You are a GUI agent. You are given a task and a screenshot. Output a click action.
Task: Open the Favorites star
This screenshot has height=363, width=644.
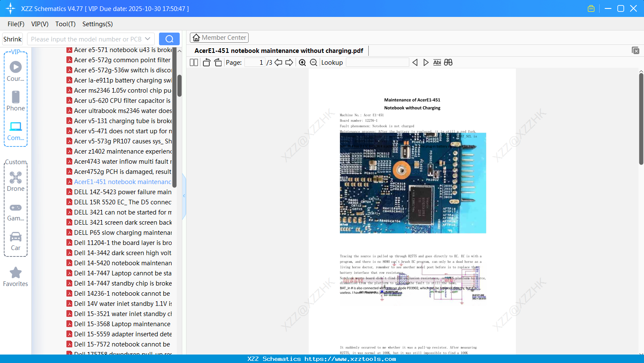[16, 277]
